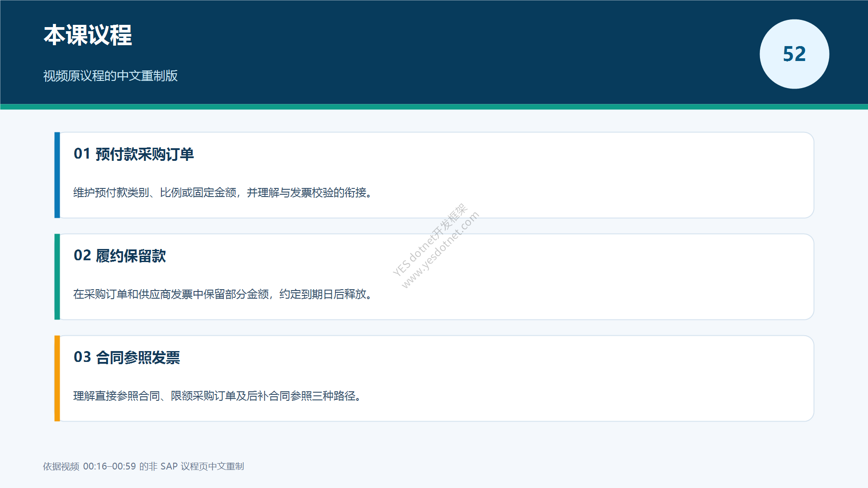Click the footer note 依据视频 00:16–00:59
Viewport: 868px width, 488px height.
[90, 466]
